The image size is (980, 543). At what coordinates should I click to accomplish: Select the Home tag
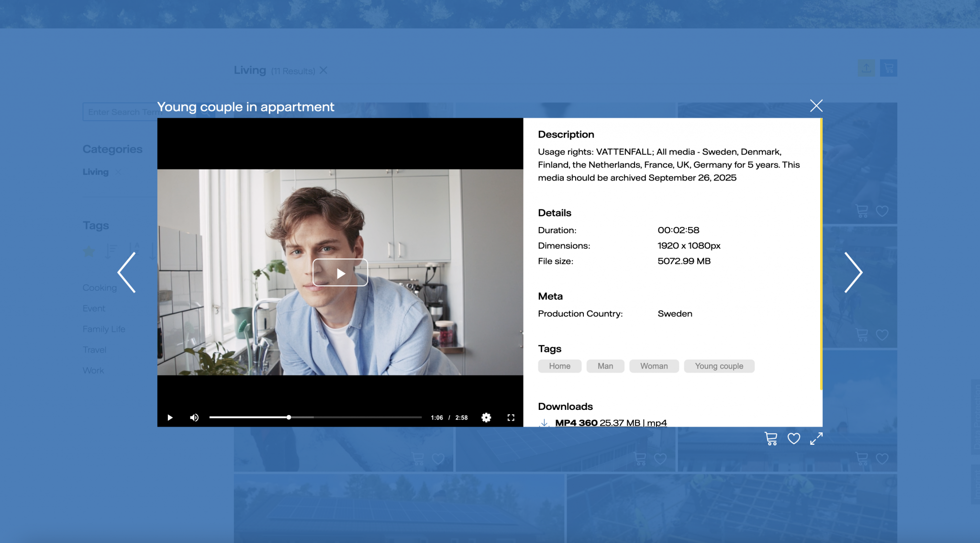559,366
